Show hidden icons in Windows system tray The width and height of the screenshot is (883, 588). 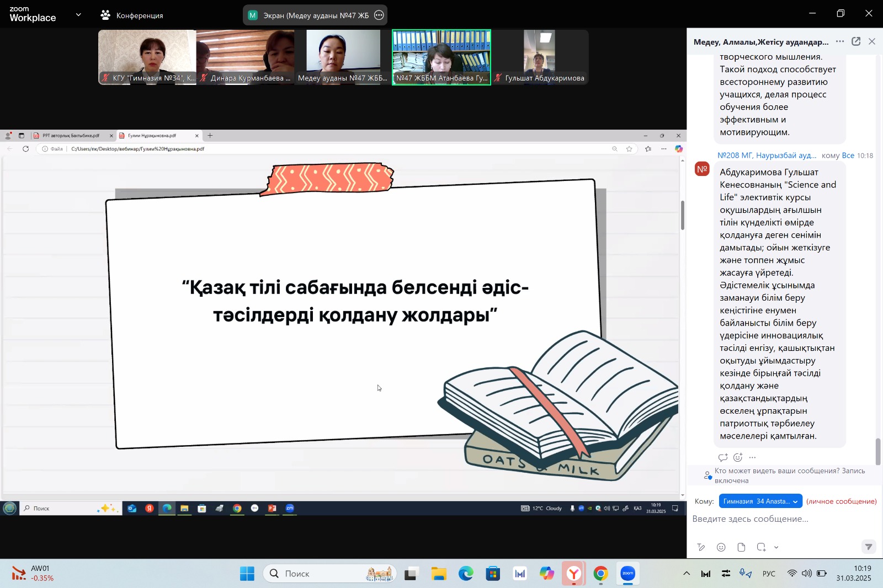click(x=686, y=574)
